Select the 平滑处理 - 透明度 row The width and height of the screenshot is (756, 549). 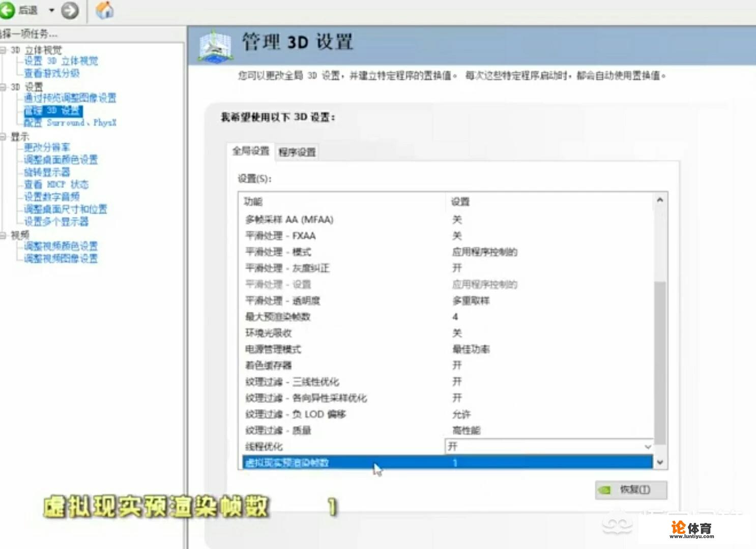point(448,300)
